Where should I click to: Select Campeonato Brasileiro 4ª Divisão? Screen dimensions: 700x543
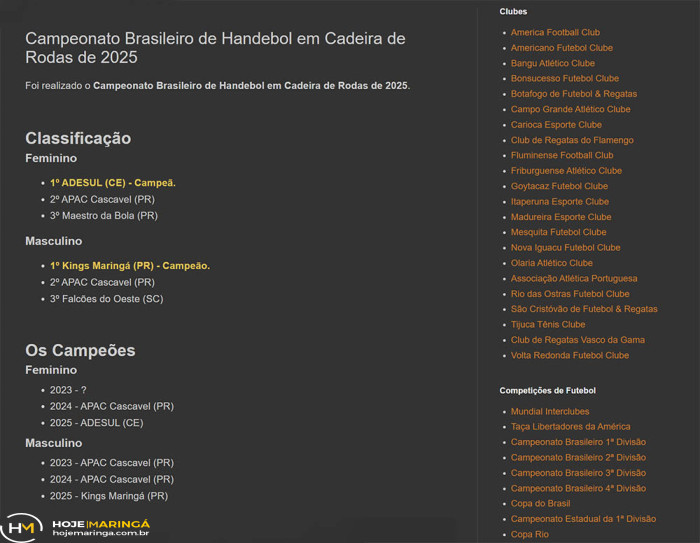pos(578,488)
